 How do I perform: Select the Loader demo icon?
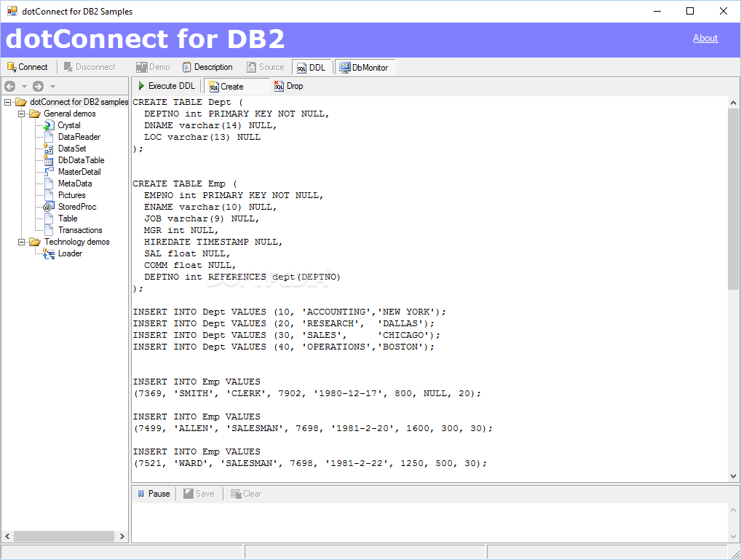[49, 254]
